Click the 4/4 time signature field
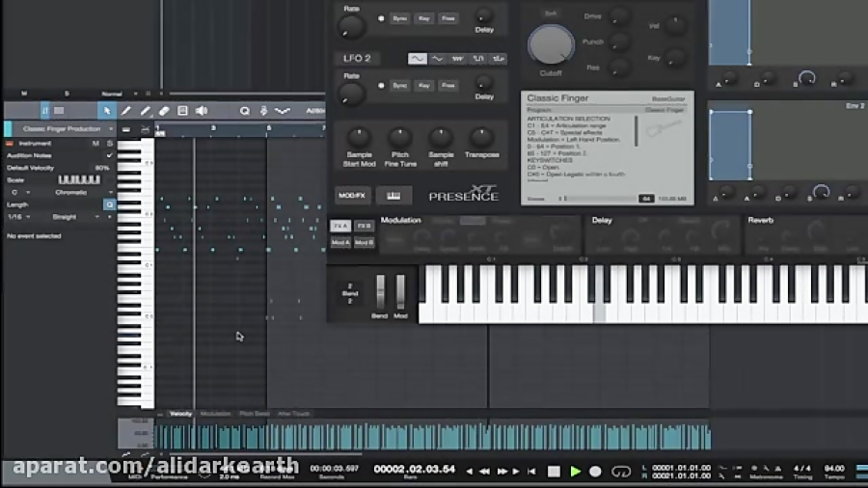Screen dimensions: 868x488 pyautogui.click(x=802, y=468)
